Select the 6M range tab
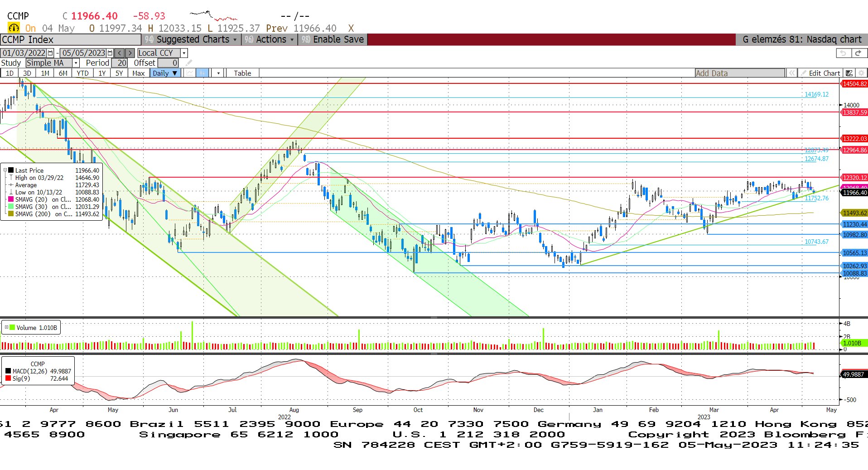This screenshot has height=470, width=868. point(63,73)
